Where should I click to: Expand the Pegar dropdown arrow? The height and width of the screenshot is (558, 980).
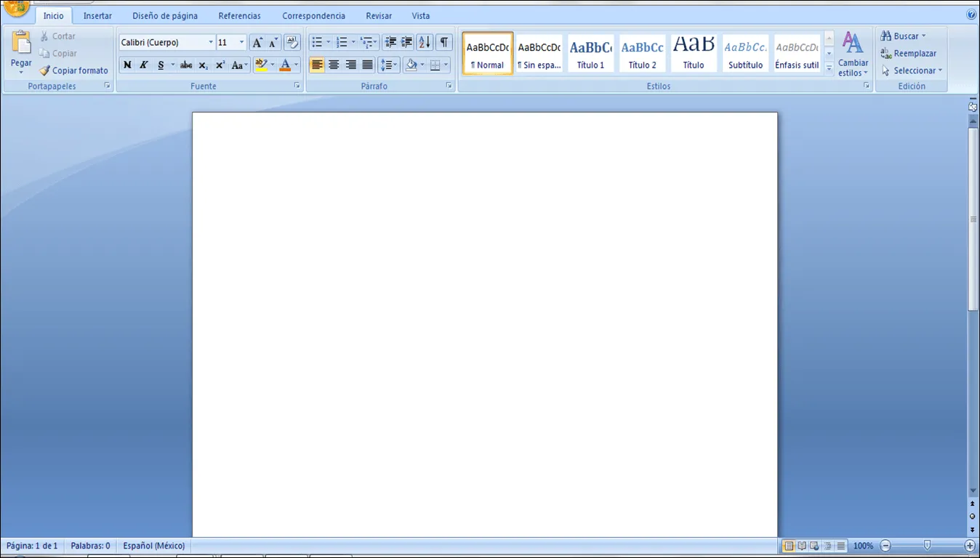(21, 73)
